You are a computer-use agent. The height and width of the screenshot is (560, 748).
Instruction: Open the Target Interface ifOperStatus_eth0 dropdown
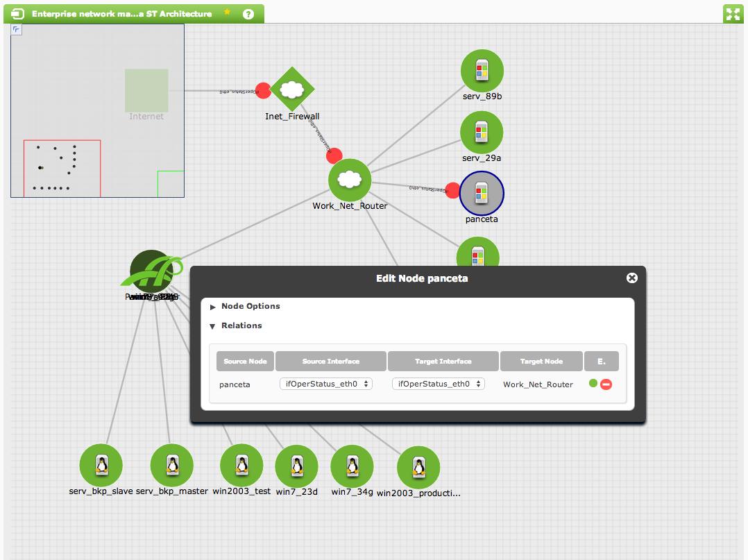[x=439, y=384]
